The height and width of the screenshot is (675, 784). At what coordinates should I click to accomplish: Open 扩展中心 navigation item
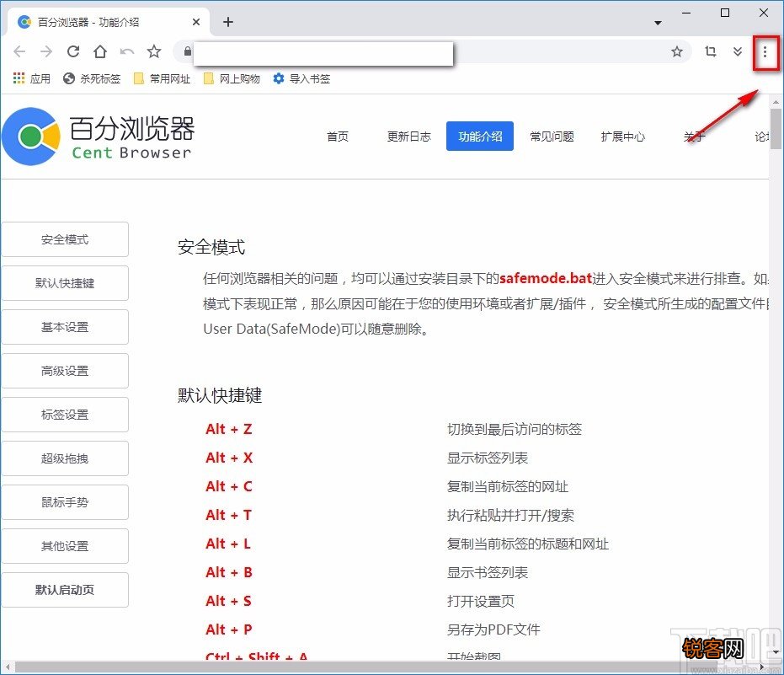(622, 137)
